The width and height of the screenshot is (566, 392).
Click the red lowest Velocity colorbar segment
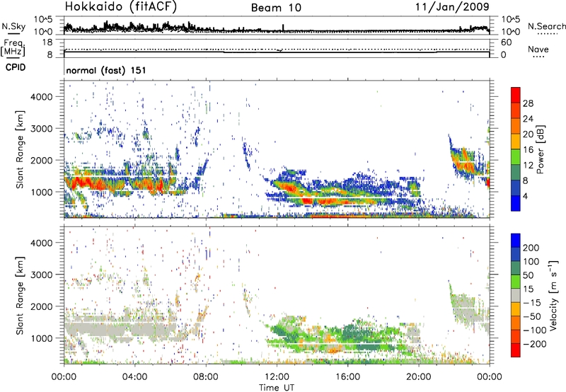(x=516, y=350)
